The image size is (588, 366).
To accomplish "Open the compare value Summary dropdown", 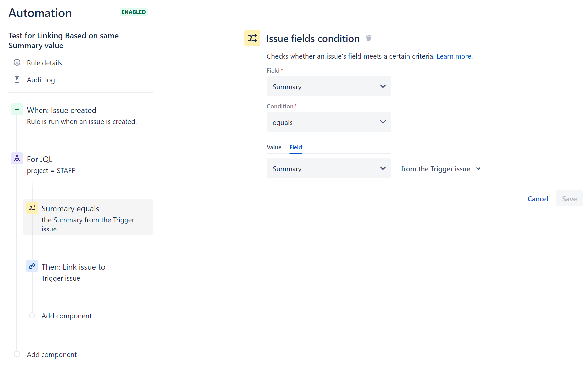I will point(328,168).
